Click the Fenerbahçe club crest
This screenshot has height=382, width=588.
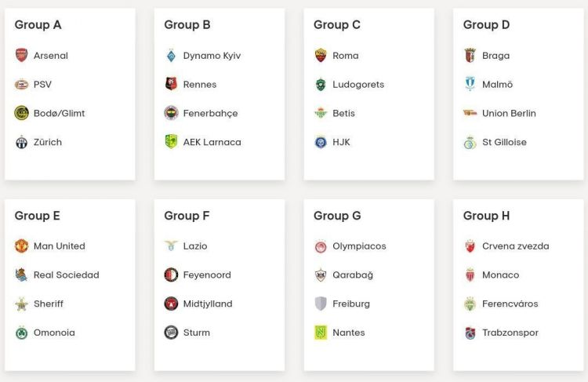click(x=171, y=113)
